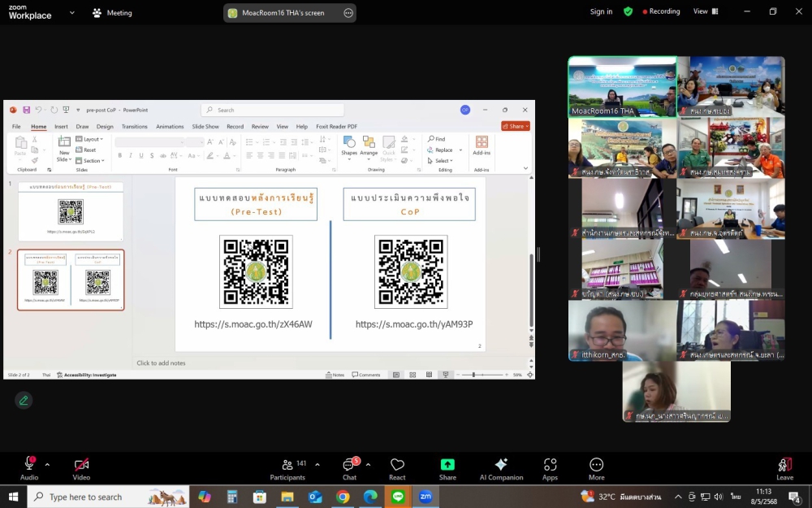Select the itthikorn participant video thumbnail
812x508 pixels.
pyautogui.click(x=622, y=330)
